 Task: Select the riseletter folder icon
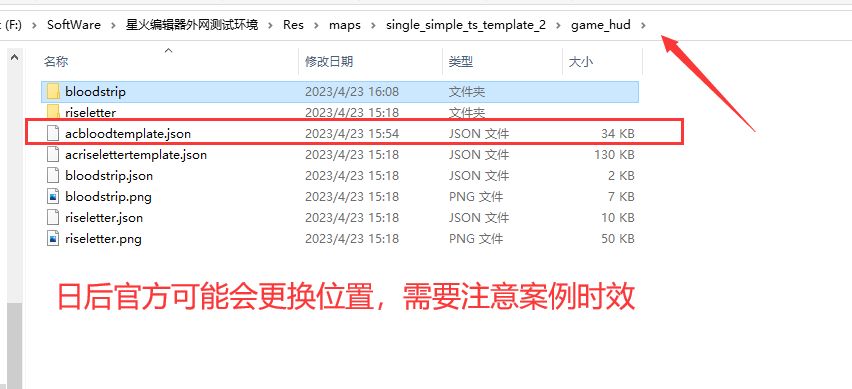pos(53,112)
